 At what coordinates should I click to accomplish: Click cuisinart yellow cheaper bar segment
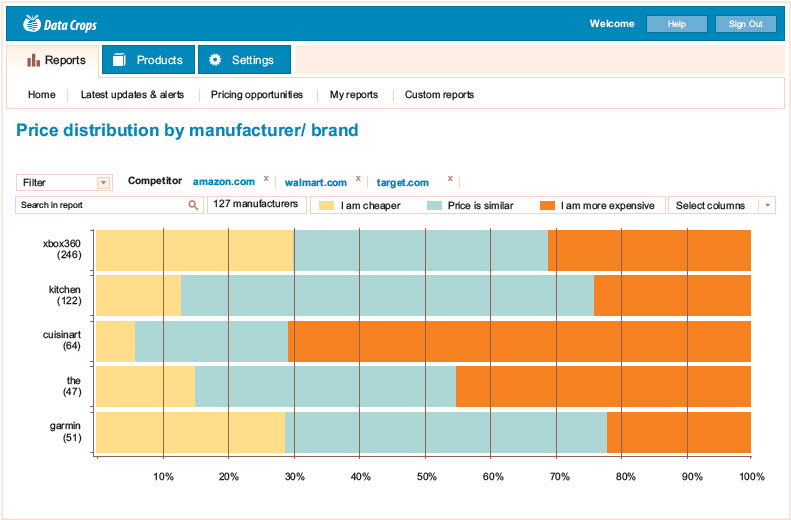click(116, 341)
